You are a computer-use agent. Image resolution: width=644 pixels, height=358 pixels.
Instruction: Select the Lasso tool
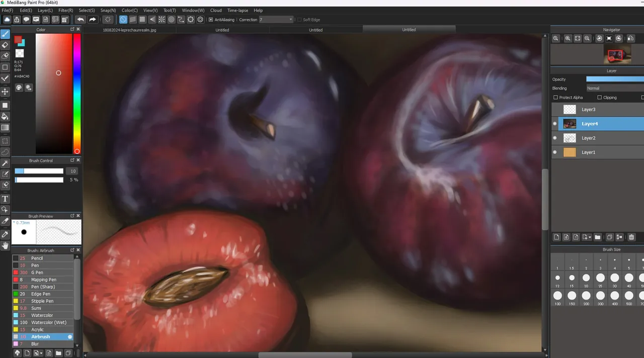point(5,152)
